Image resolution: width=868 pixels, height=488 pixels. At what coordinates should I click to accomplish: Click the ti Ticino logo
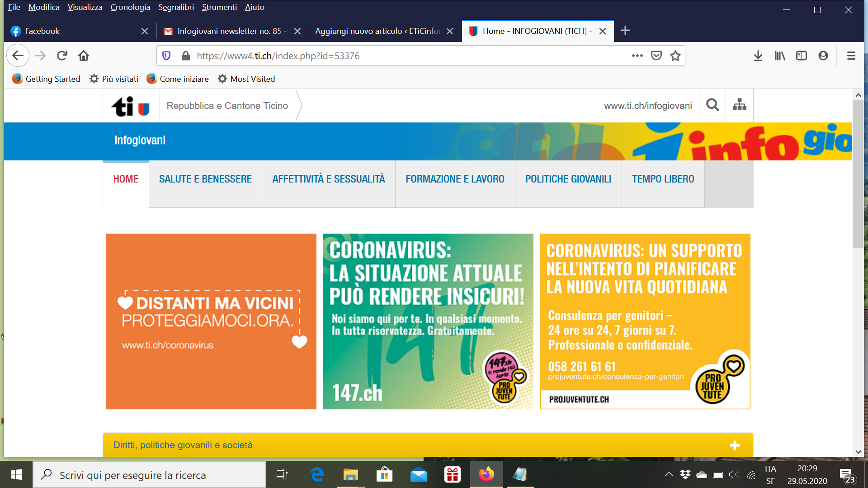[x=131, y=106]
